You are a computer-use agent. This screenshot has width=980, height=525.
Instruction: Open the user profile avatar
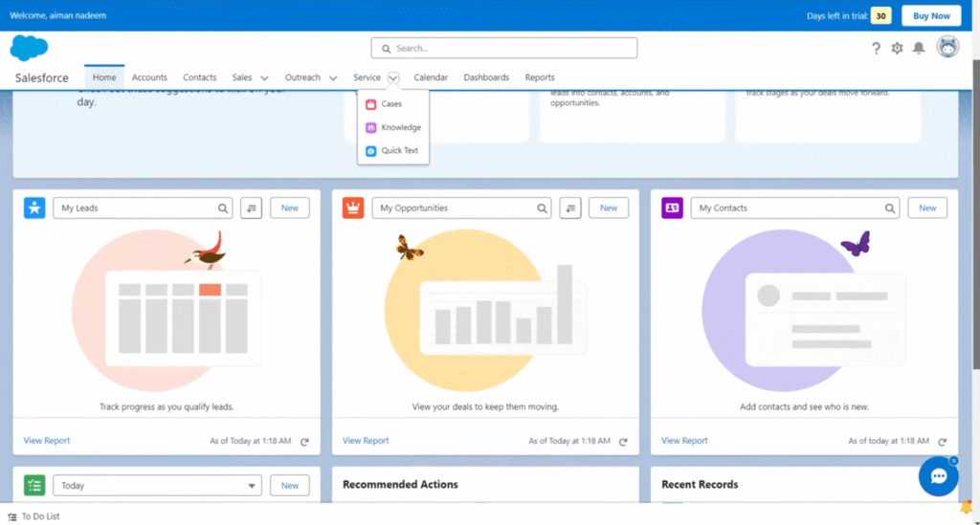coord(947,47)
